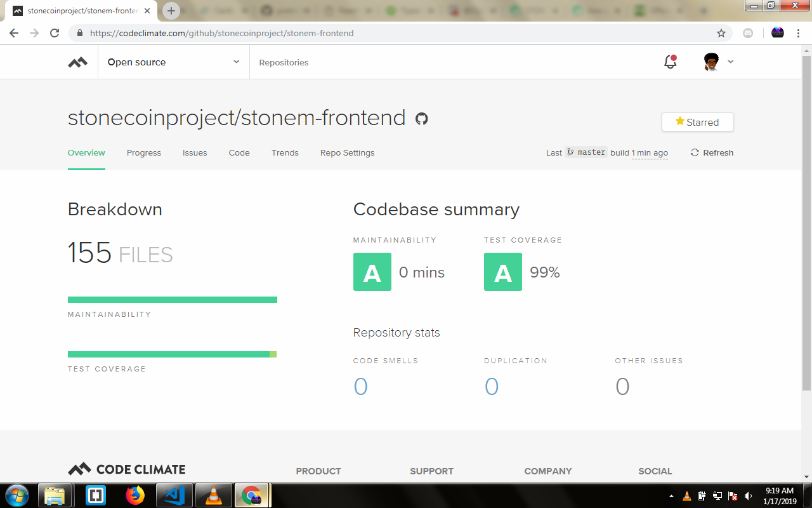Click the test coverage A grade badge
This screenshot has height=508, width=812.
503,272
